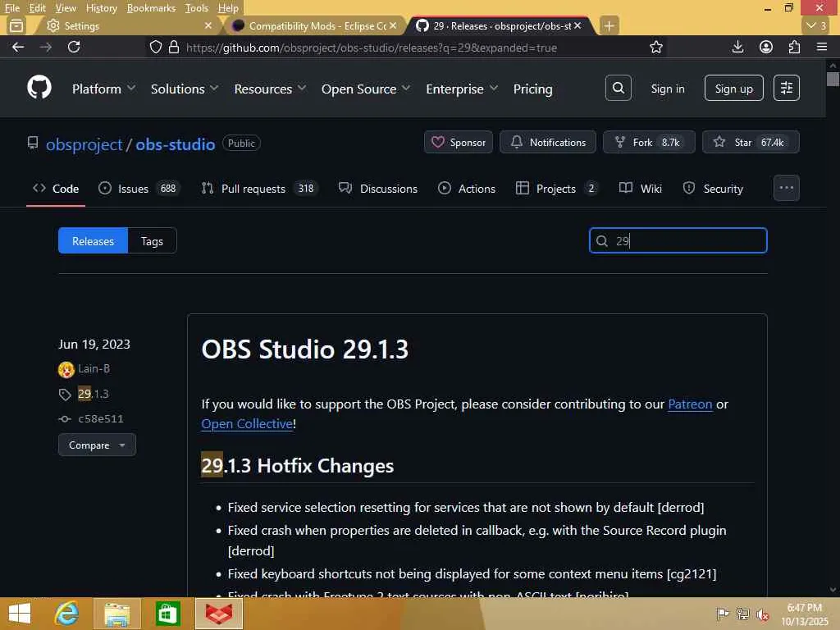The width and height of the screenshot is (840, 630).
Task: Open File Explorer from taskbar
Action: click(116, 614)
